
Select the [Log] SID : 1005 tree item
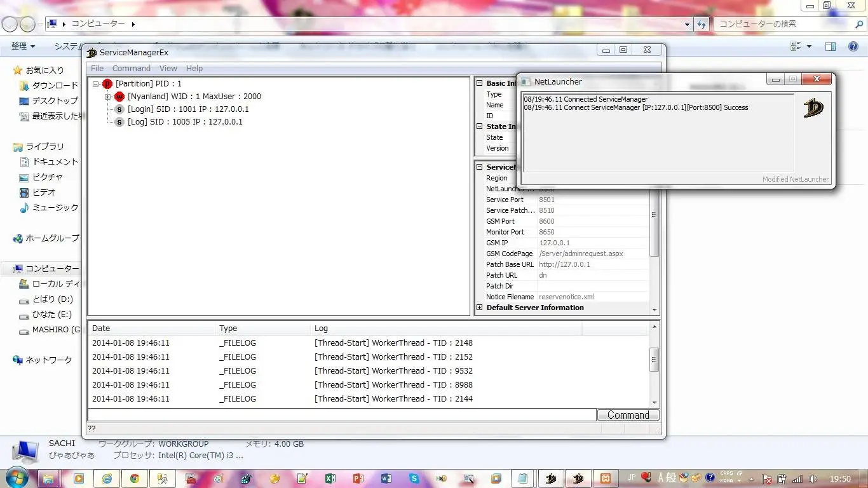185,122
